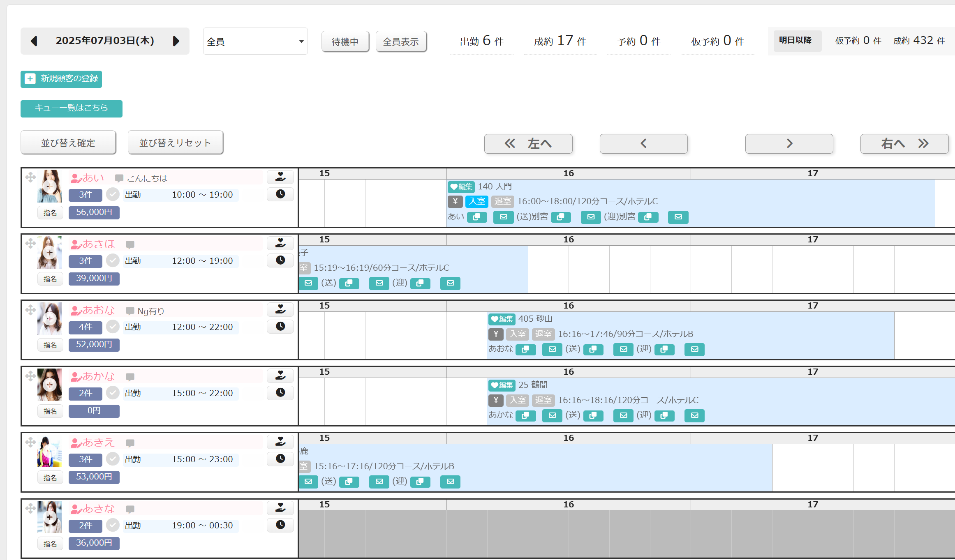
Task: Click the mail icon after (迎) in あきえ's booking
Action: [451, 482]
